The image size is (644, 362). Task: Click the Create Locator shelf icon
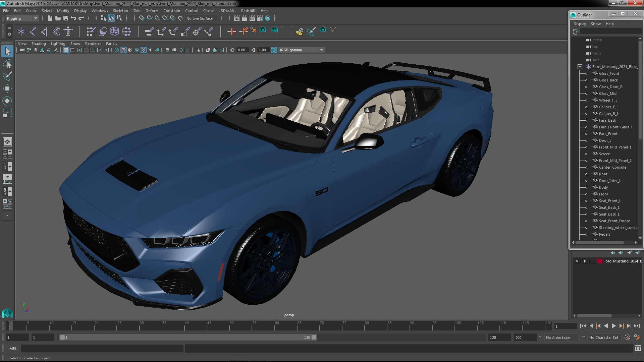(21, 32)
